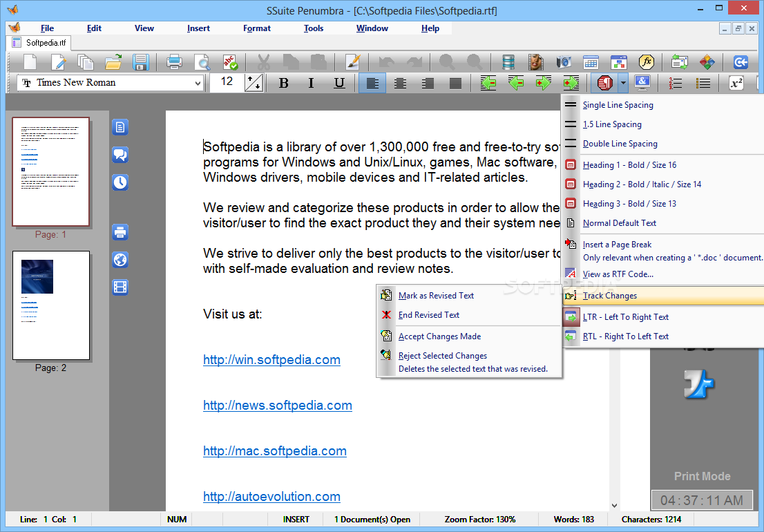Open the http://news.softpedia.com link
The image size is (764, 532).
click(x=277, y=406)
